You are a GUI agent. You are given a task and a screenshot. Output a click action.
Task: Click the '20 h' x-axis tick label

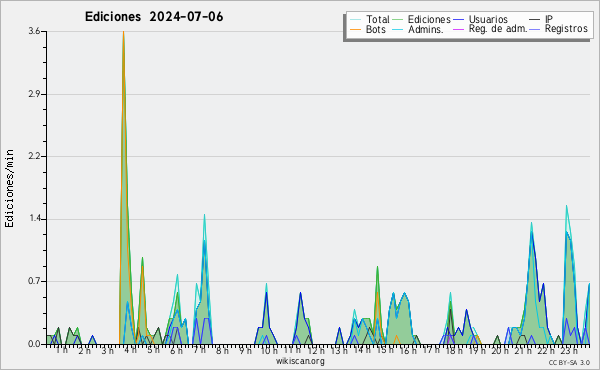[x=500, y=350]
